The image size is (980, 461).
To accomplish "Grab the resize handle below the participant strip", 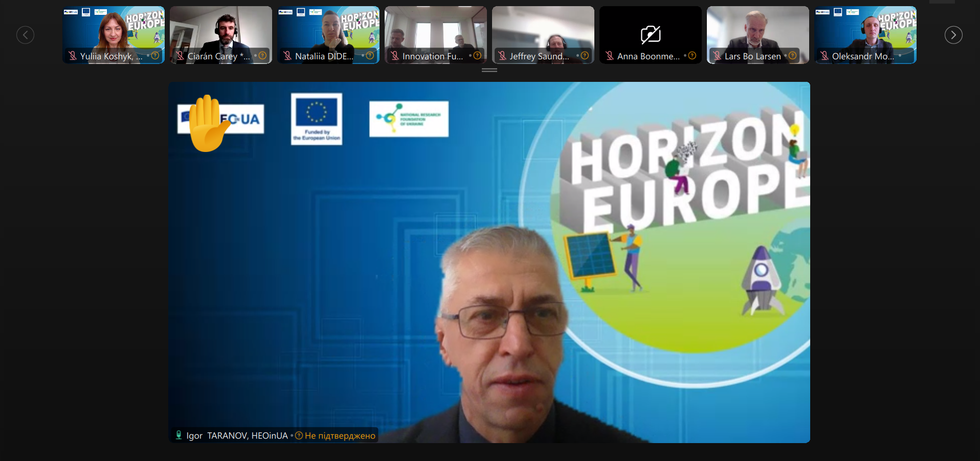I will (x=489, y=70).
